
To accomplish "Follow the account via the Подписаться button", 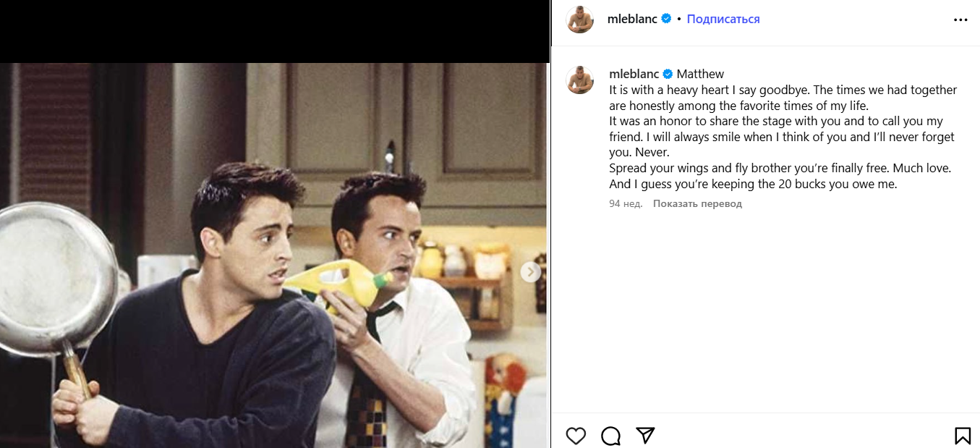I will point(723,19).
